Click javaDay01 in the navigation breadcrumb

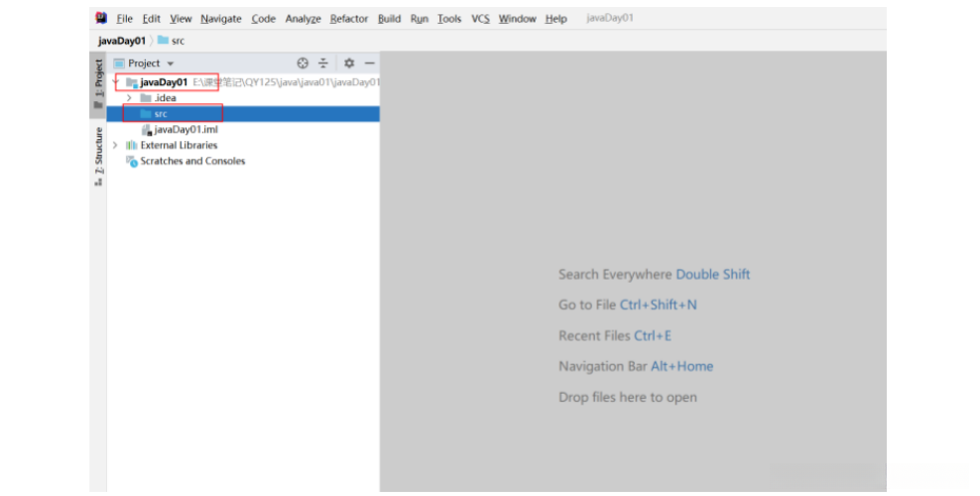pos(122,41)
